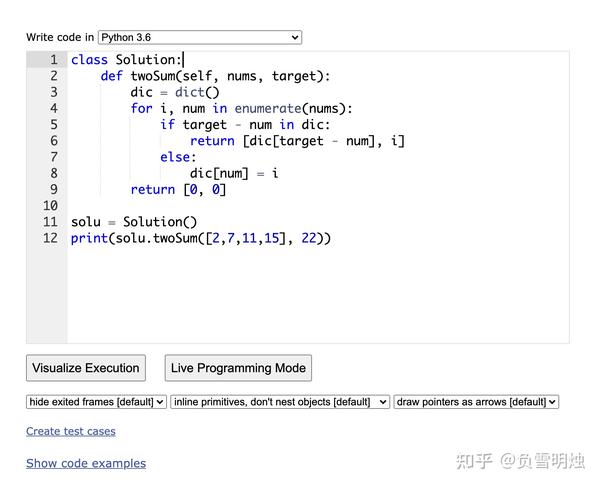
Task: Follow the Show code examples link
Action: click(86, 464)
